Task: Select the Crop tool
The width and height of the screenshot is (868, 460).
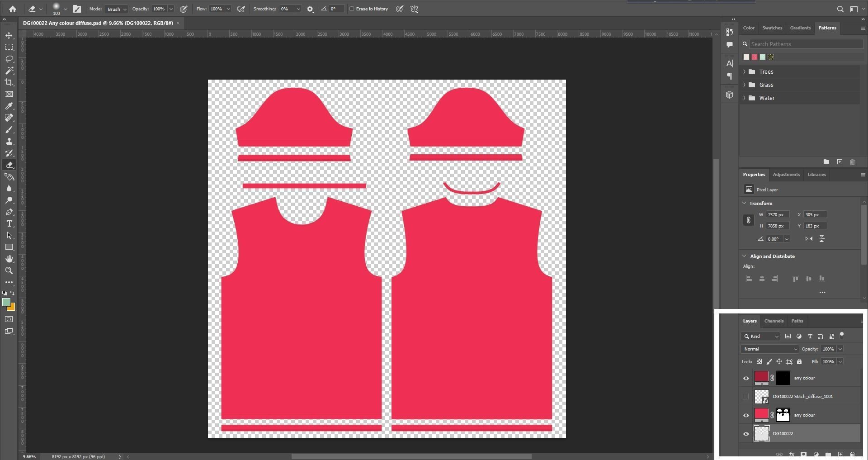Action: (9, 82)
